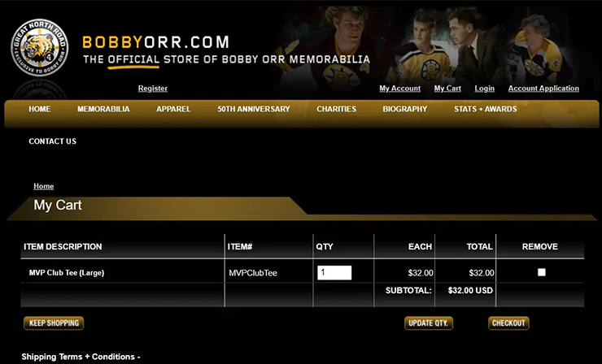Select the 50th Anniversary menu item
The height and width of the screenshot is (364, 602).
point(253,109)
